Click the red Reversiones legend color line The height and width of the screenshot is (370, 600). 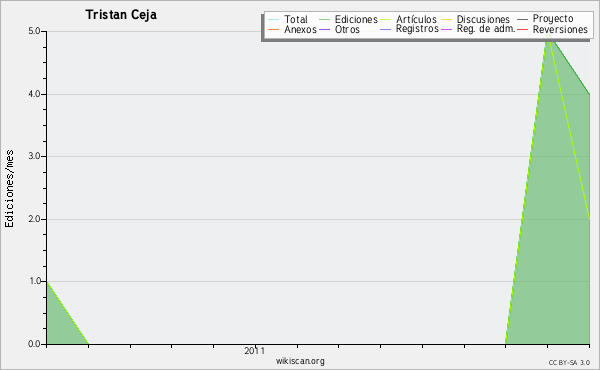[522, 29]
